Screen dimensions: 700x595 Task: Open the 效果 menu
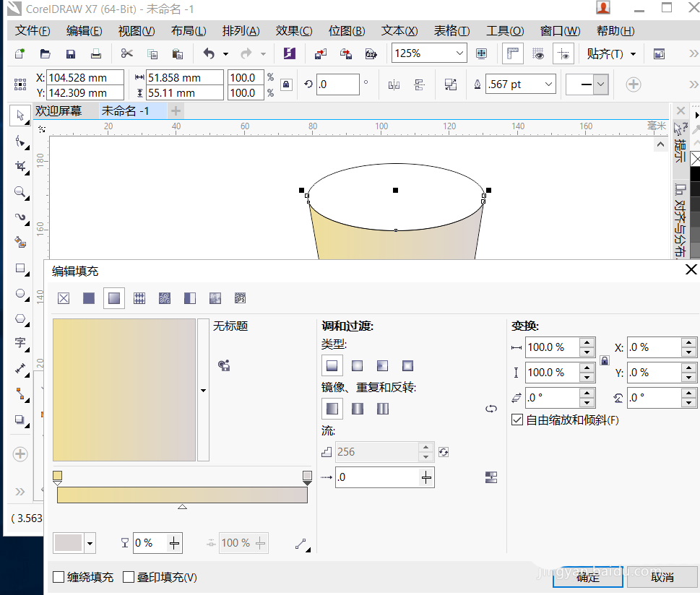click(x=293, y=31)
